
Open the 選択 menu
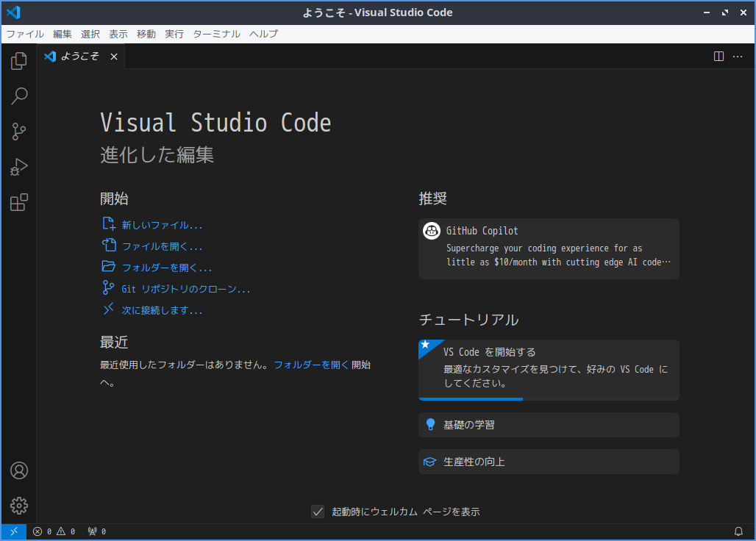pyautogui.click(x=90, y=34)
